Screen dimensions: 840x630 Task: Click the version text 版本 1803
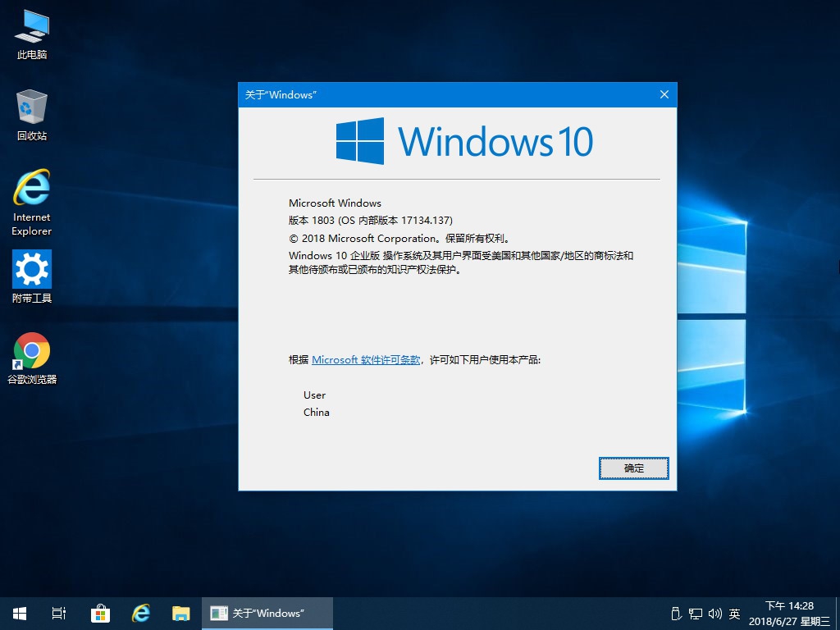[312, 220]
